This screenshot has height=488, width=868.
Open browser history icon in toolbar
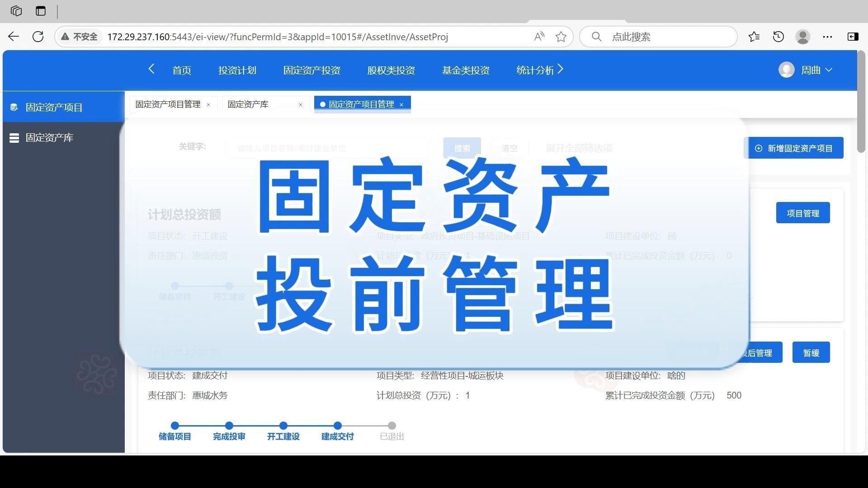click(778, 37)
